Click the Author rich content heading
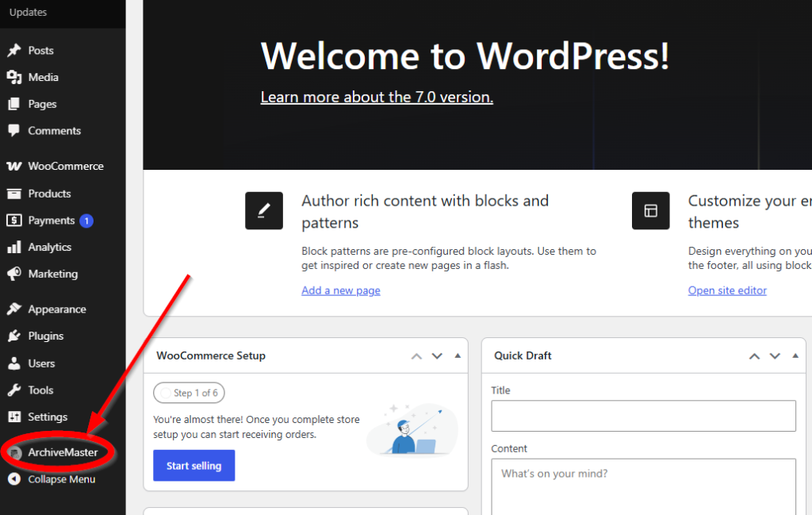Image resolution: width=812 pixels, height=515 pixels. [x=425, y=211]
